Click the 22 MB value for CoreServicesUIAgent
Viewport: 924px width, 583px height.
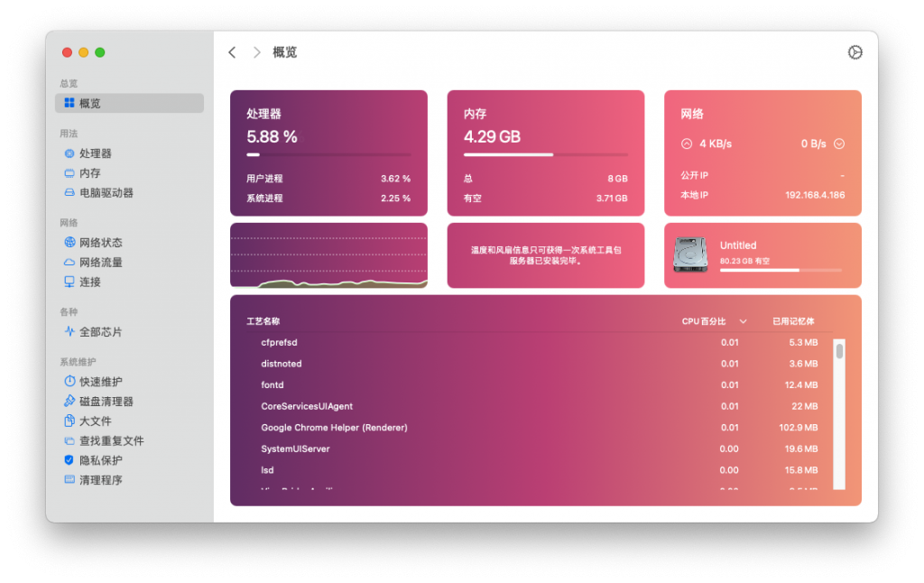(804, 406)
